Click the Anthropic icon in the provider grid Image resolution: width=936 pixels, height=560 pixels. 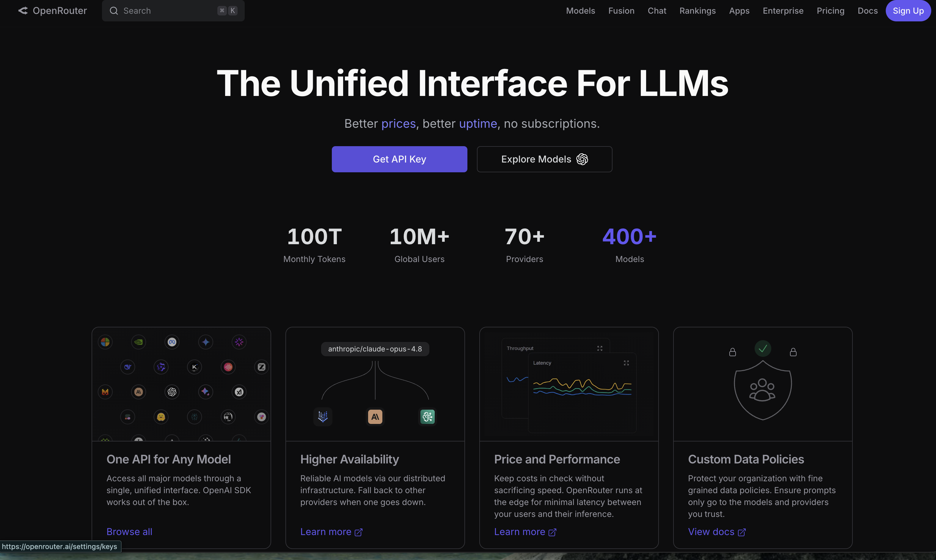coord(139,392)
